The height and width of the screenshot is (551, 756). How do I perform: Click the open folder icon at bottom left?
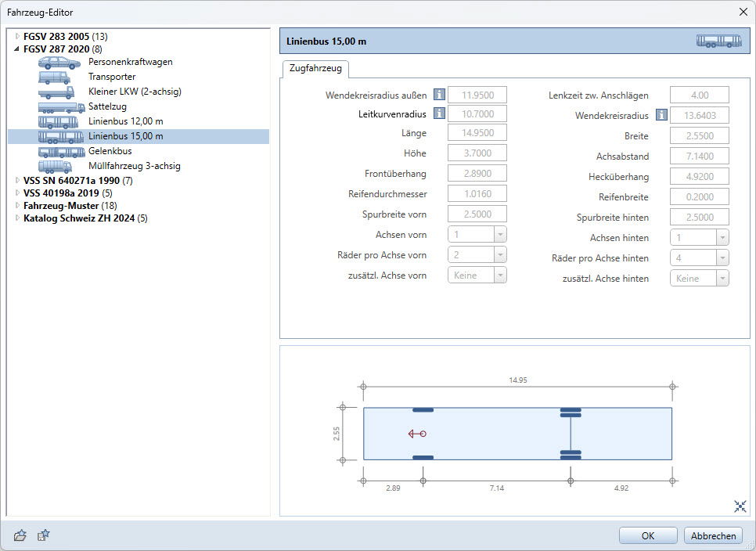[x=20, y=535]
